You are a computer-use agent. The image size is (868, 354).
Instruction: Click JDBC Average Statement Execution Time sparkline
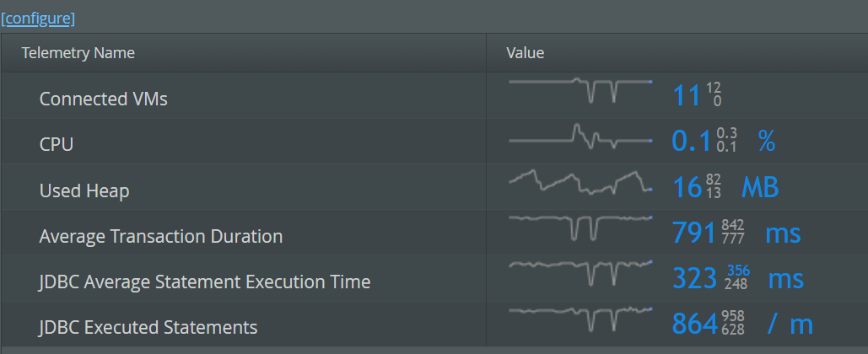coord(580,272)
